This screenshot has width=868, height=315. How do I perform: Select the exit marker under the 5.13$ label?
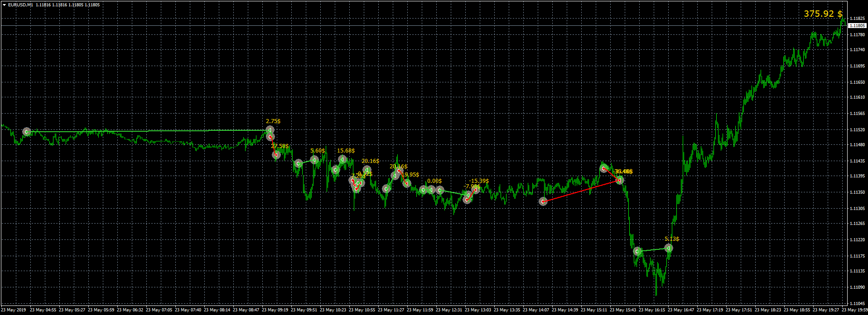(x=668, y=248)
